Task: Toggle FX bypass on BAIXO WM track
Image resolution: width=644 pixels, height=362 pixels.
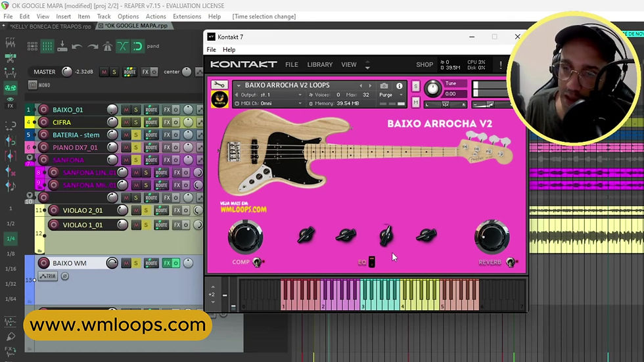Action: (x=176, y=263)
